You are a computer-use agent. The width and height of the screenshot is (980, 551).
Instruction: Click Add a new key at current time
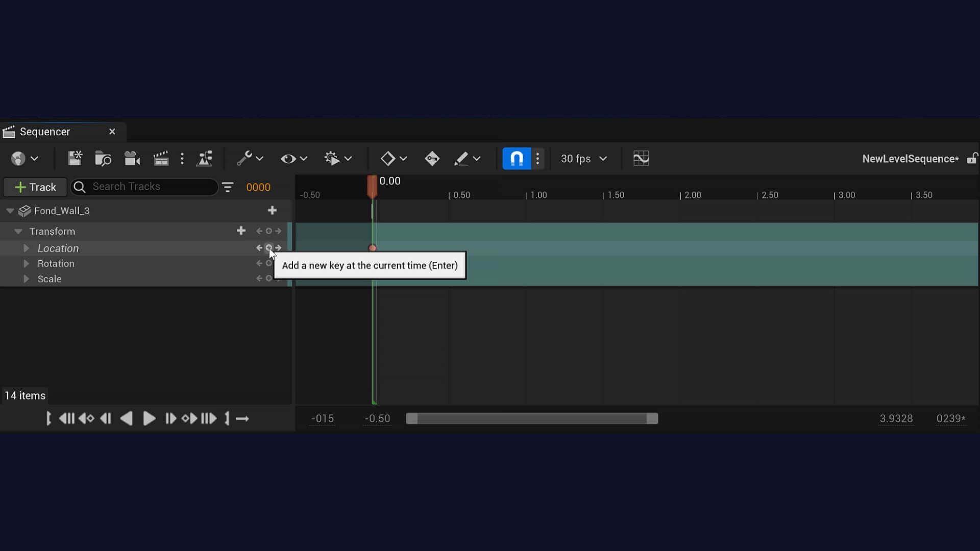click(268, 247)
